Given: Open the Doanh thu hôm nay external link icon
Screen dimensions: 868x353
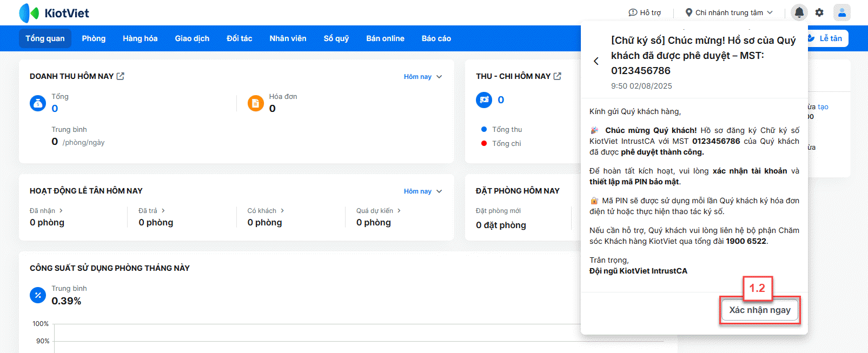Looking at the screenshot, I should tap(120, 76).
